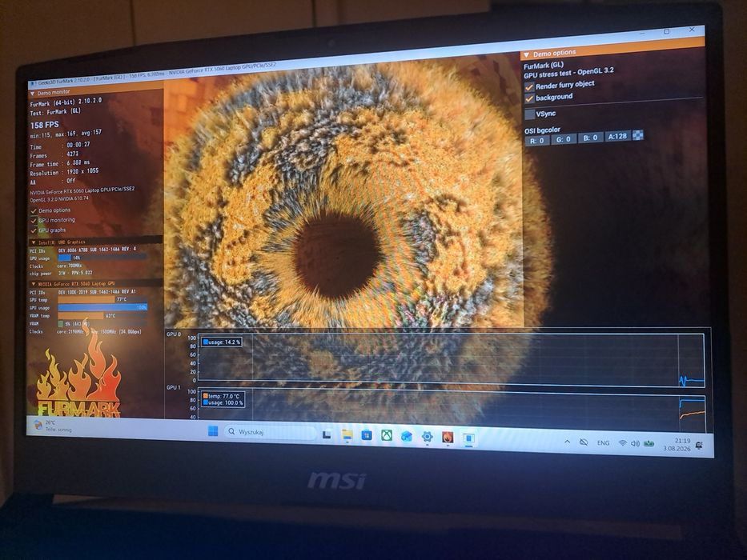Launch Microsoft Store from the taskbar

coord(367,435)
